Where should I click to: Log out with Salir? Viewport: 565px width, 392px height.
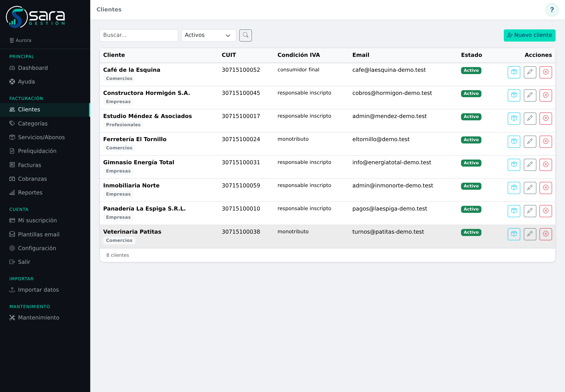point(45,262)
